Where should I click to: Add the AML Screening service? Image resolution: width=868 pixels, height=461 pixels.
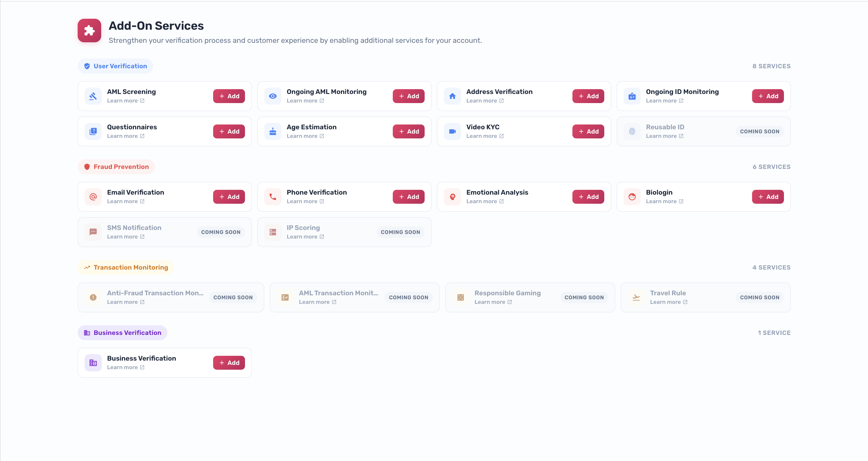pos(229,96)
